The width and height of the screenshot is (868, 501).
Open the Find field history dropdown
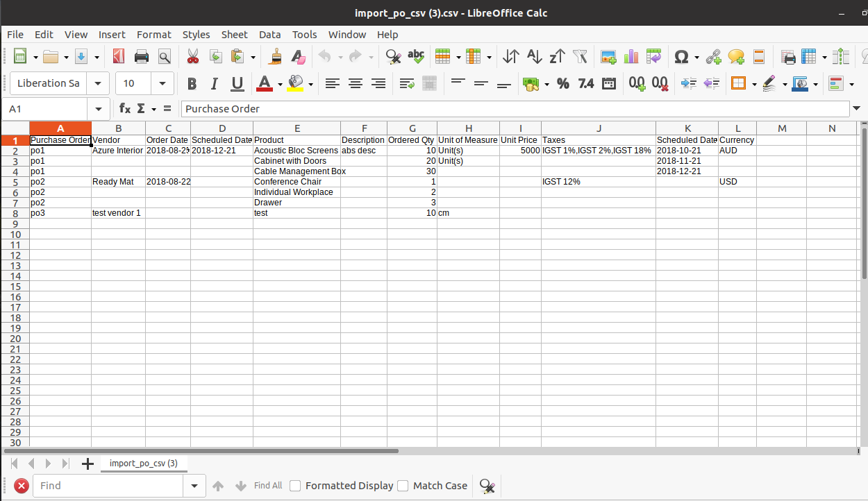[194, 486]
